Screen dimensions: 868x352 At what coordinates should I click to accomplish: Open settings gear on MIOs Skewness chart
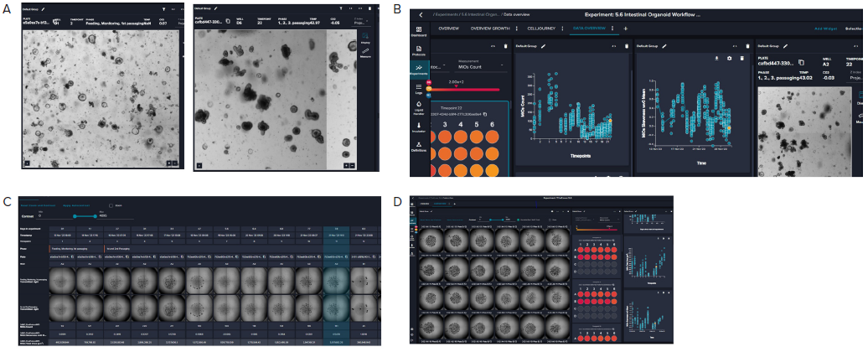(x=729, y=58)
